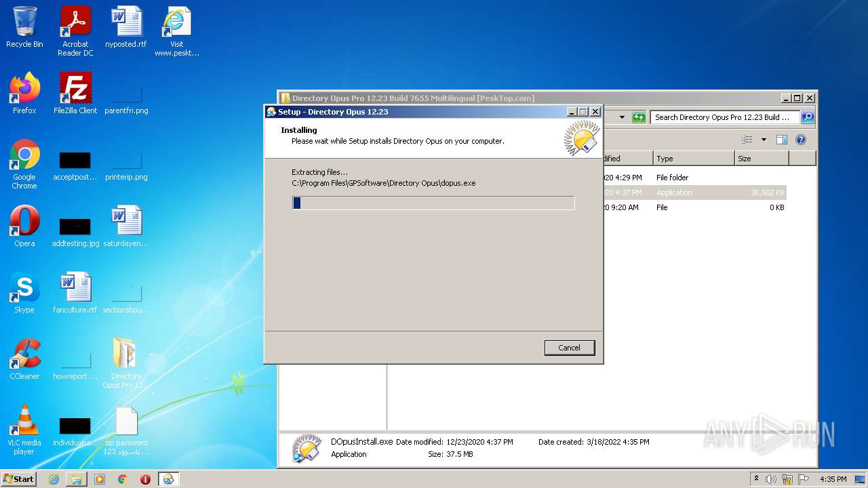Open Explorer help button

(801, 140)
